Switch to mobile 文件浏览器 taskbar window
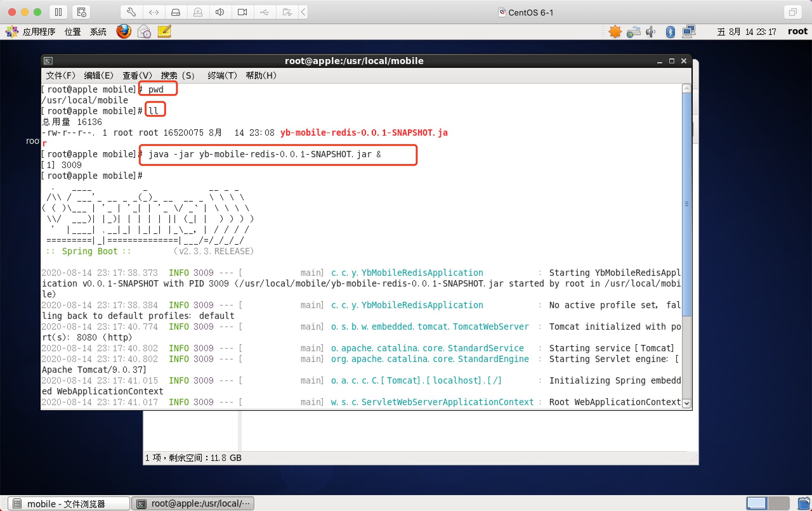812x511 pixels. point(69,504)
